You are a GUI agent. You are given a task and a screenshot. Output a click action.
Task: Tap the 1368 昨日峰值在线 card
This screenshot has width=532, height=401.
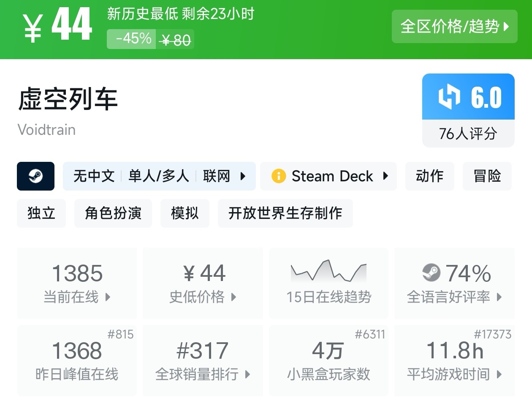click(77, 360)
